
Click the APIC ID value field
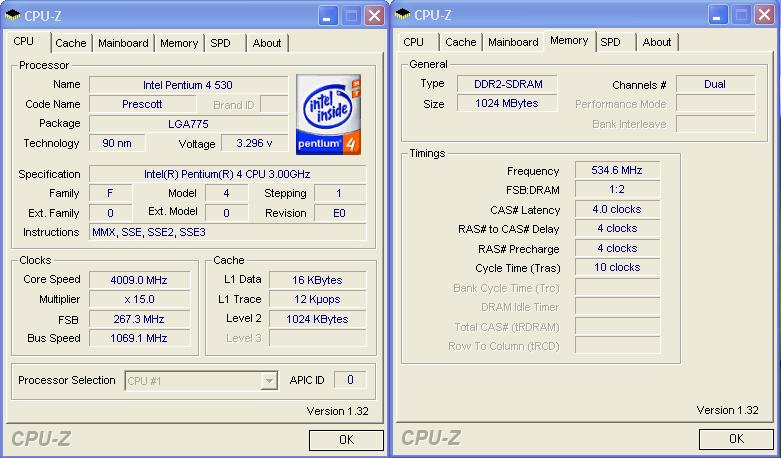pyautogui.click(x=350, y=380)
